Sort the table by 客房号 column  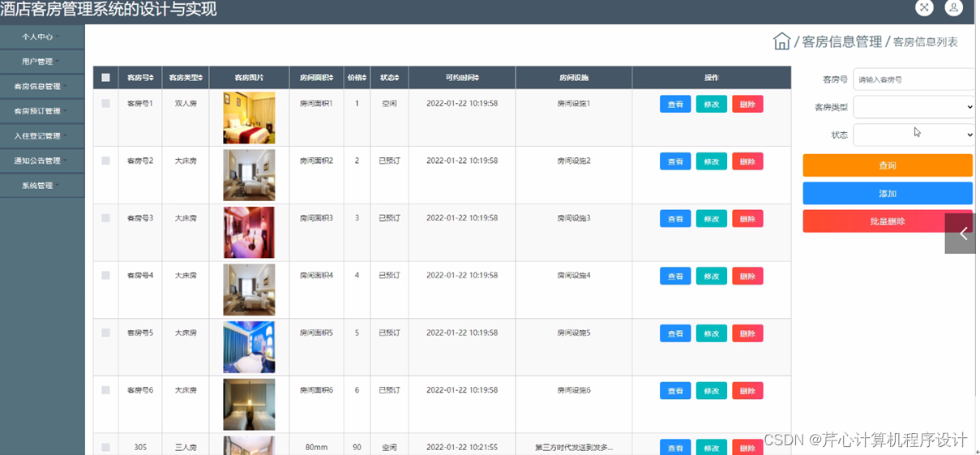pos(140,78)
